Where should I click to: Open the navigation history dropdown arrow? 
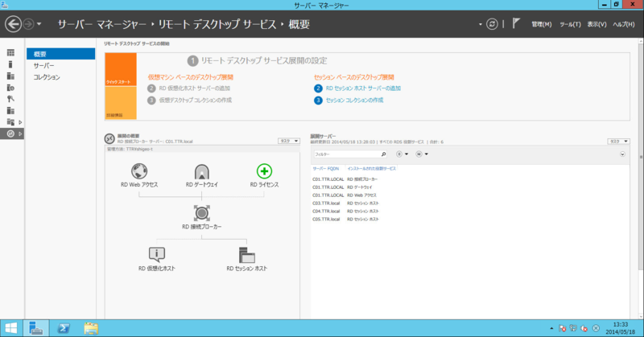click(39, 24)
